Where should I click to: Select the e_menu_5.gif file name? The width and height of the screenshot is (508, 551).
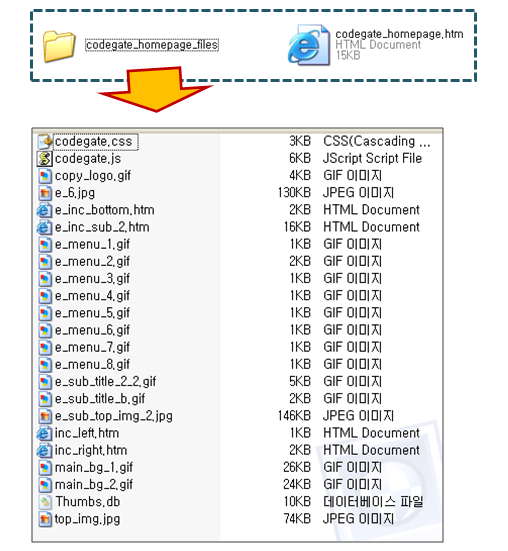[x=92, y=313]
